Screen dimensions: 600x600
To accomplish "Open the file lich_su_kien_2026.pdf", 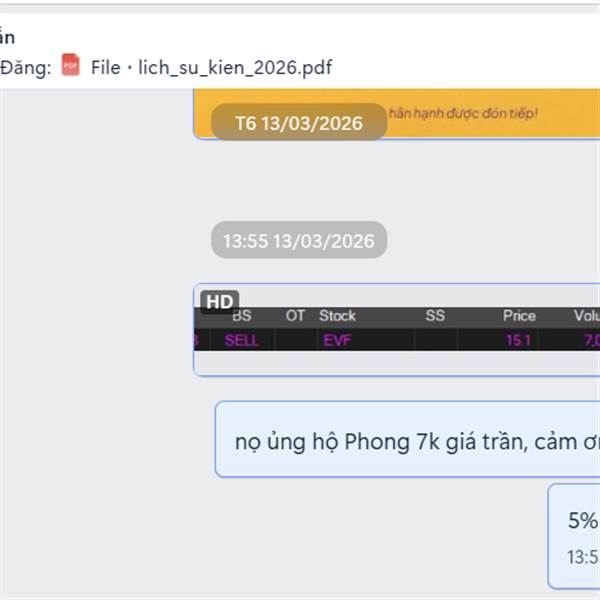I will click(211, 67).
